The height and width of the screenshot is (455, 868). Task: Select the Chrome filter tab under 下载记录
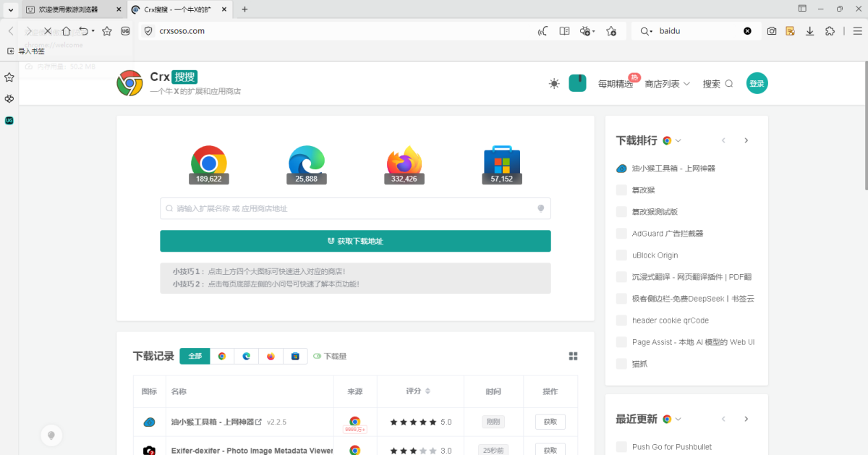(x=222, y=356)
